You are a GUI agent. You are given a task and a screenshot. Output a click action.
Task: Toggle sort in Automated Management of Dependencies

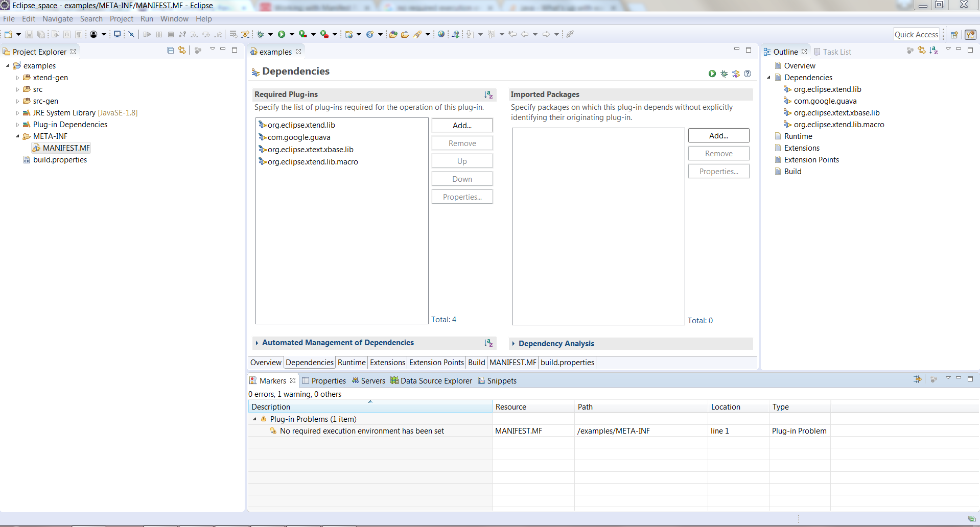488,343
